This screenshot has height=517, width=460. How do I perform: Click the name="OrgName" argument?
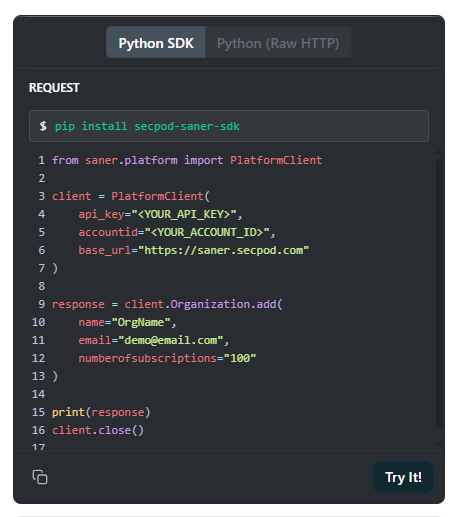(x=125, y=322)
